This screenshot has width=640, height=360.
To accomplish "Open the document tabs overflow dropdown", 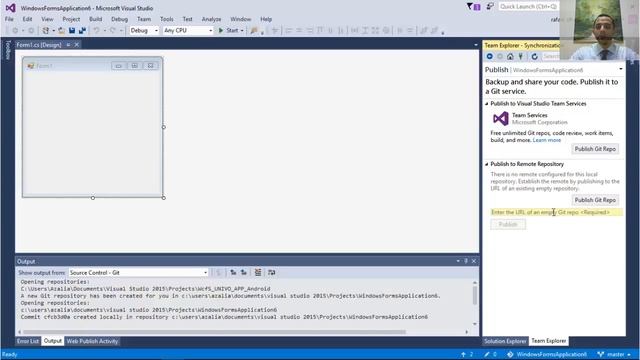I will [476, 45].
